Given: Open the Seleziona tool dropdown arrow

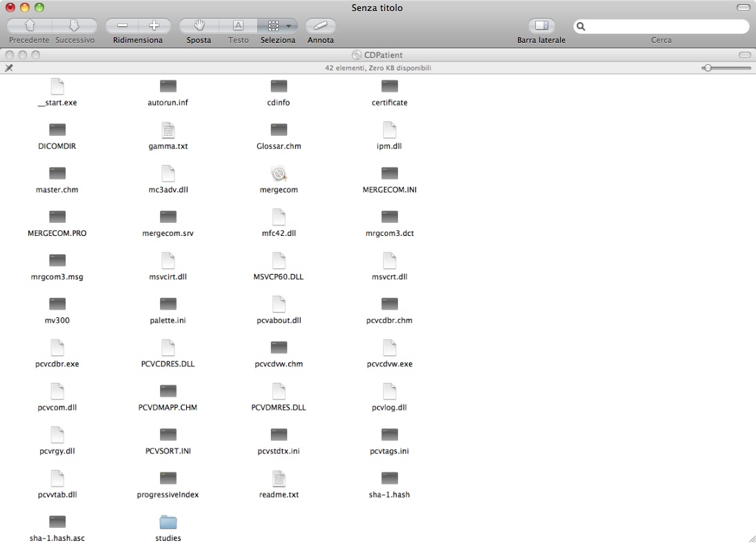Looking at the screenshot, I should [x=289, y=26].
